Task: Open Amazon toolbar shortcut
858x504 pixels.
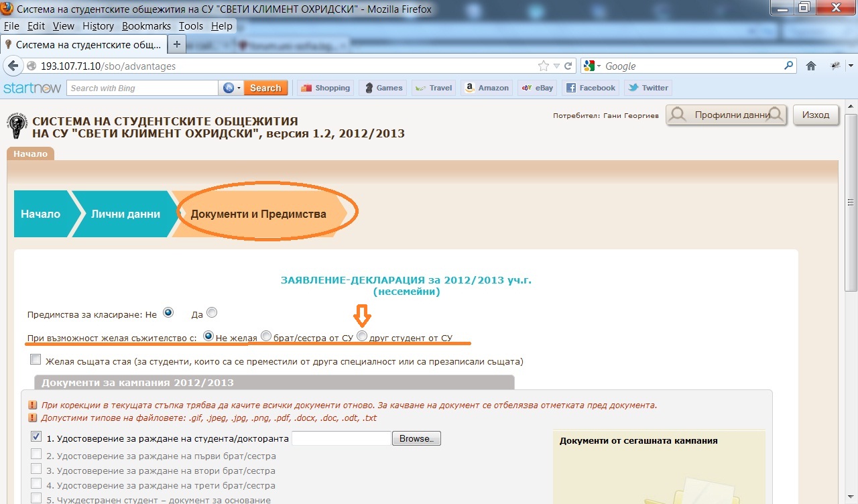Action: (x=486, y=88)
